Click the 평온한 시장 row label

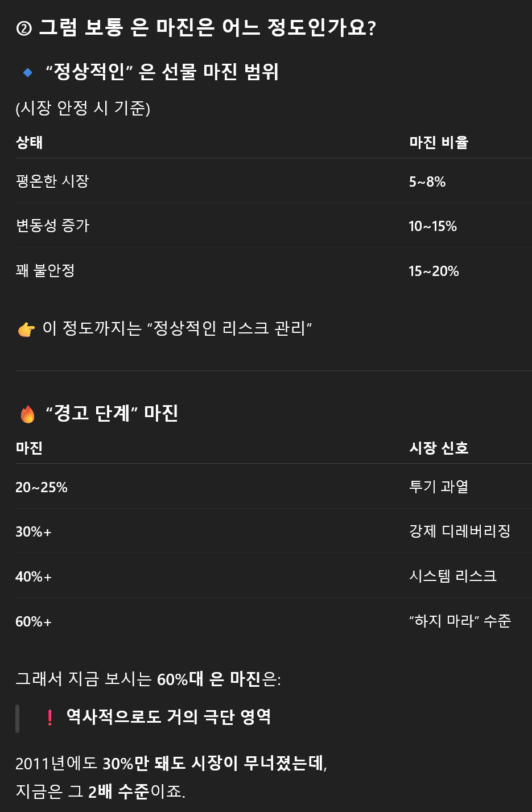[52, 181]
